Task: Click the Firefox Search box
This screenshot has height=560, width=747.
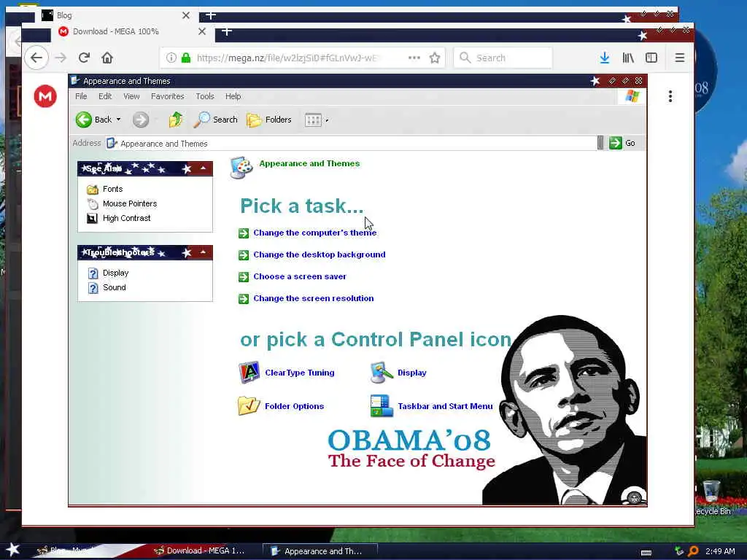Action: click(x=503, y=58)
